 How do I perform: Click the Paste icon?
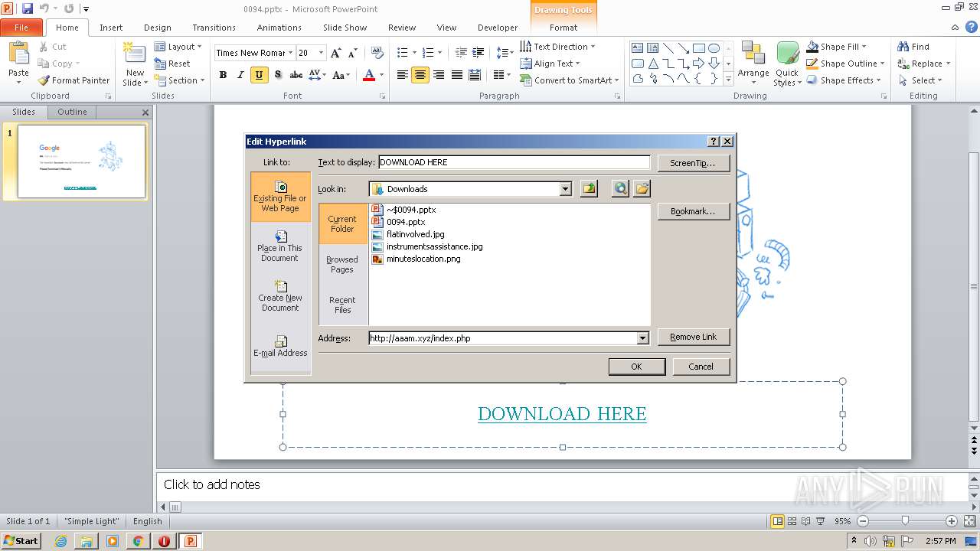point(18,54)
